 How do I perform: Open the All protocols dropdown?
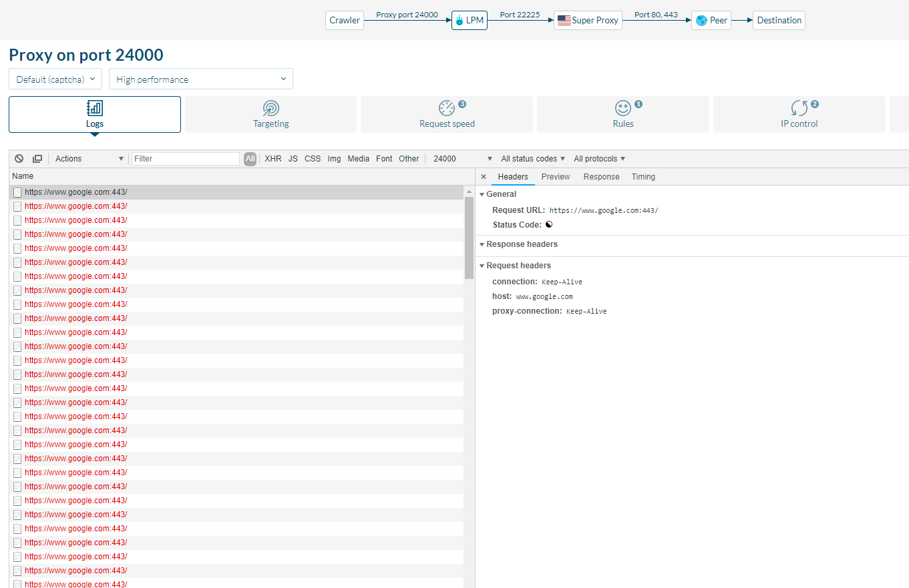(600, 159)
